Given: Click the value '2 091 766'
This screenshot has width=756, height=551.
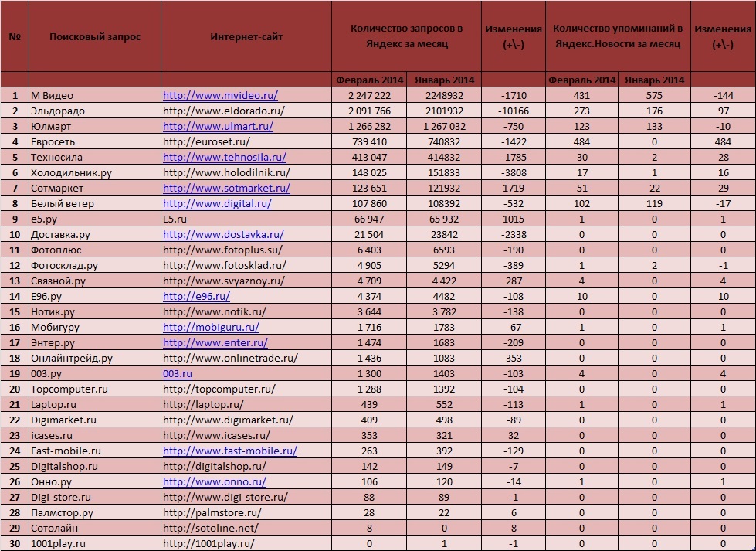Looking at the screenshot, I should point(369,111).
